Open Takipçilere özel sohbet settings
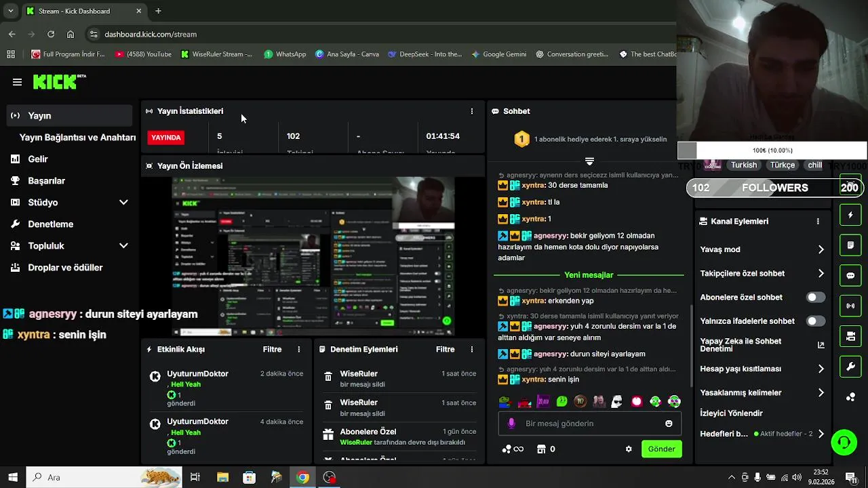The width and height of the screenshot is (868, 488). pyautogui.click(x=762, y=273)
